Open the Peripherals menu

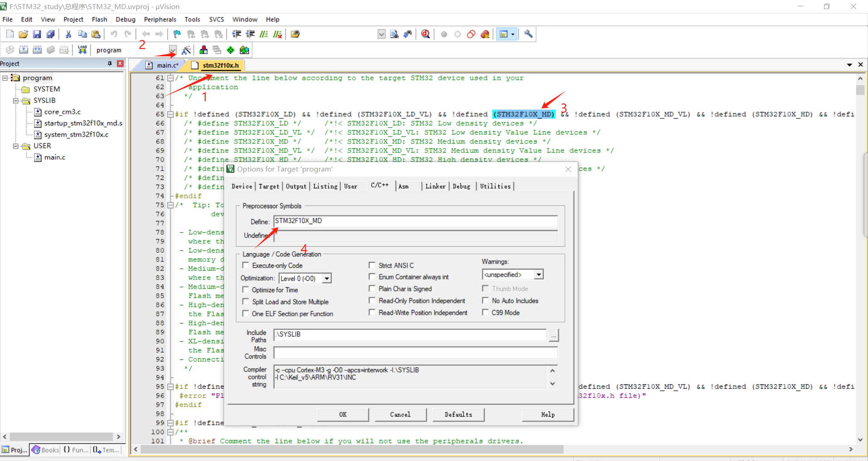(x=160, y=20)
